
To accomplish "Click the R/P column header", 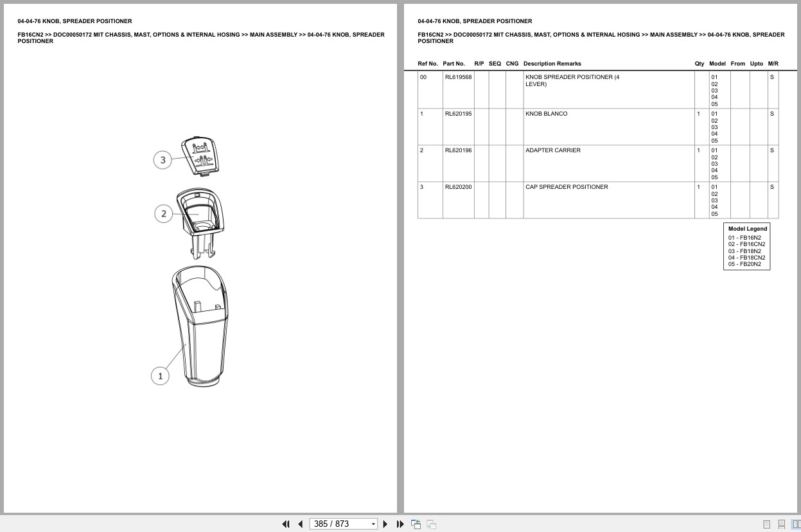I will [479, 64].
